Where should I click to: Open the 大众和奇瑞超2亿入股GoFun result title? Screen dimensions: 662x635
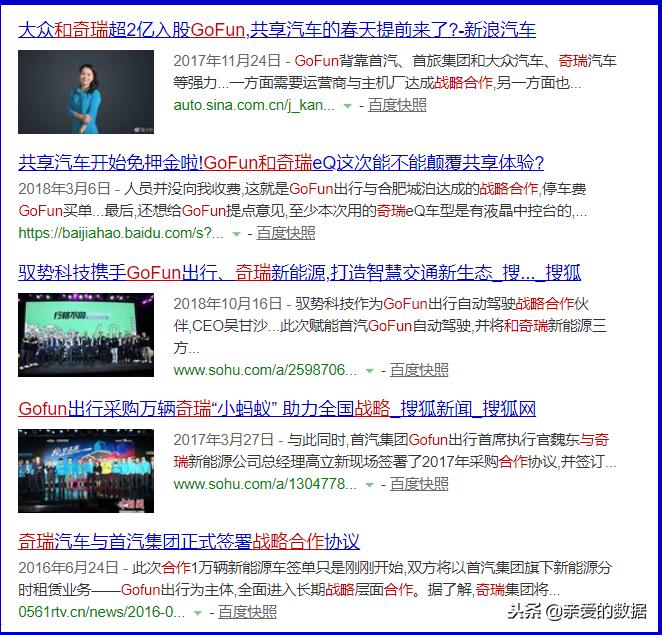click(277, 30)
